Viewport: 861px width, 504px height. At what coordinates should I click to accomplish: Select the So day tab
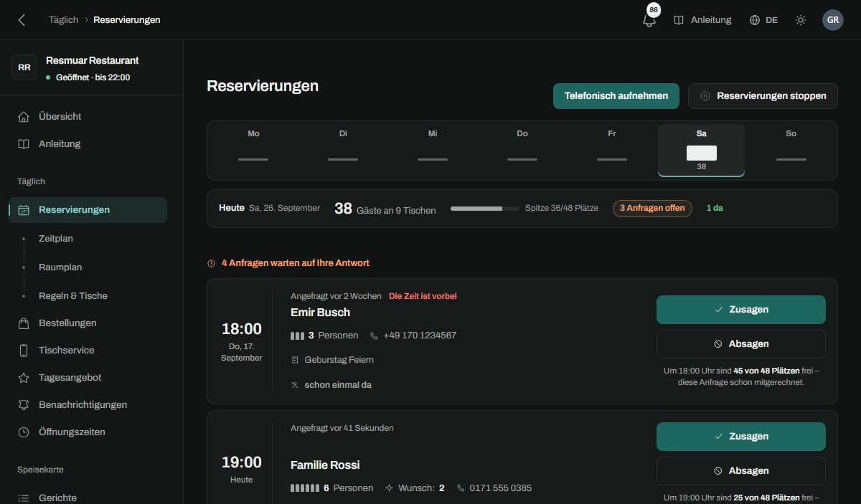pyautogui.click(x=791, y=151)
